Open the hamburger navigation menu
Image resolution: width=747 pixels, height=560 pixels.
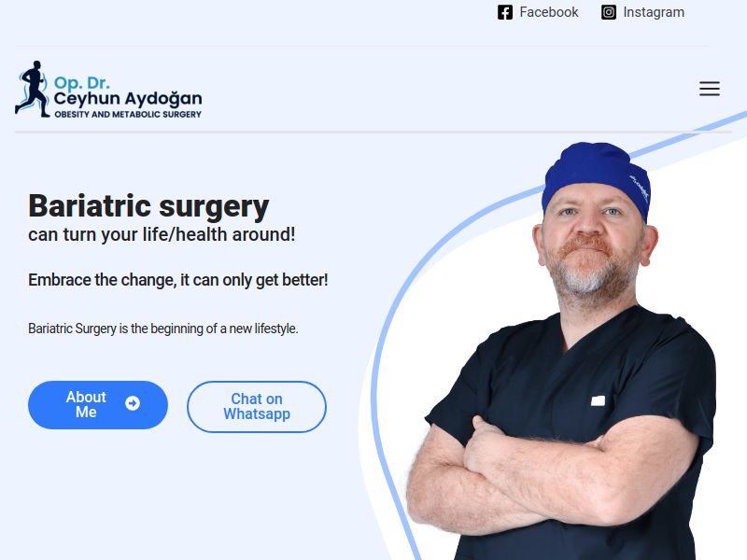tap(710, 89)
